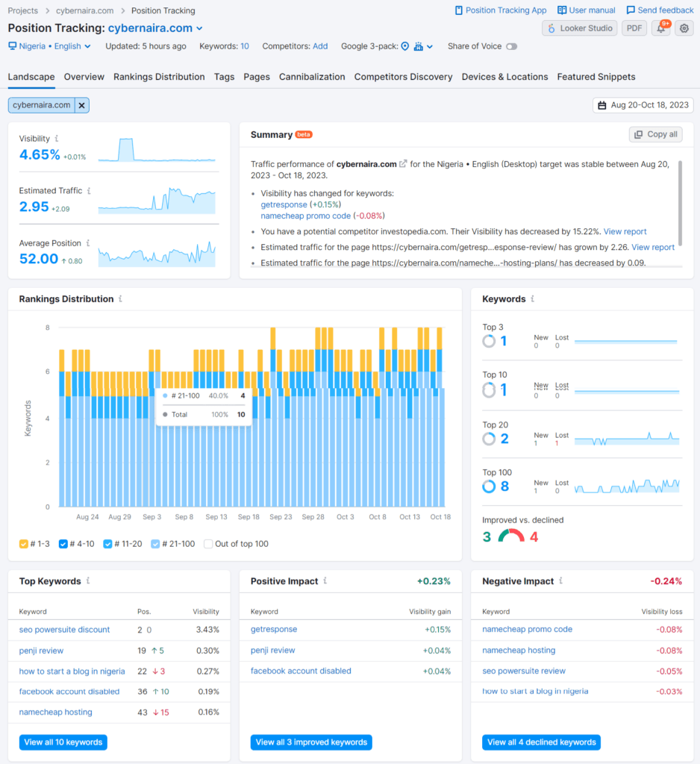Check the Out of top 100 filter

click(209, 544)
